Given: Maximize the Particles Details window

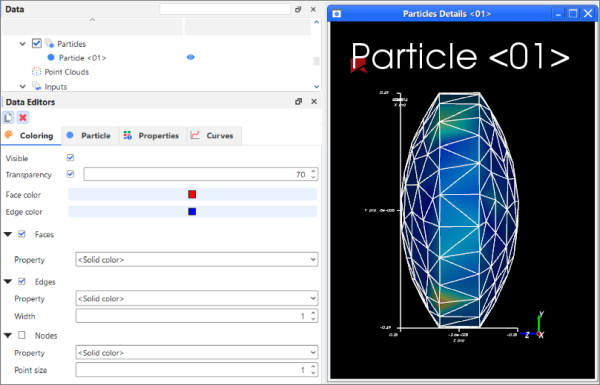Looking at the screenshot, I should 573,14.
